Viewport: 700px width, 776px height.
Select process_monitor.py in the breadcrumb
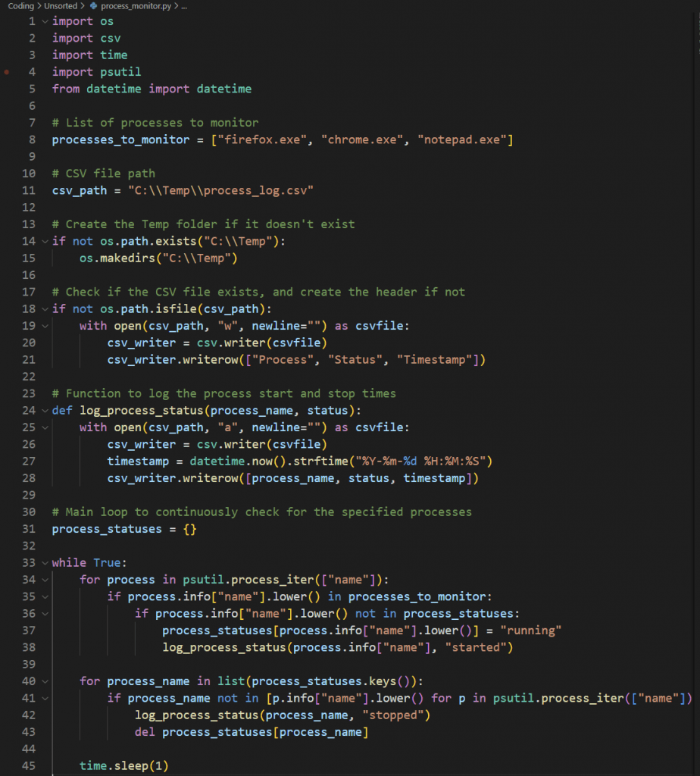click(x=136, y=6)
